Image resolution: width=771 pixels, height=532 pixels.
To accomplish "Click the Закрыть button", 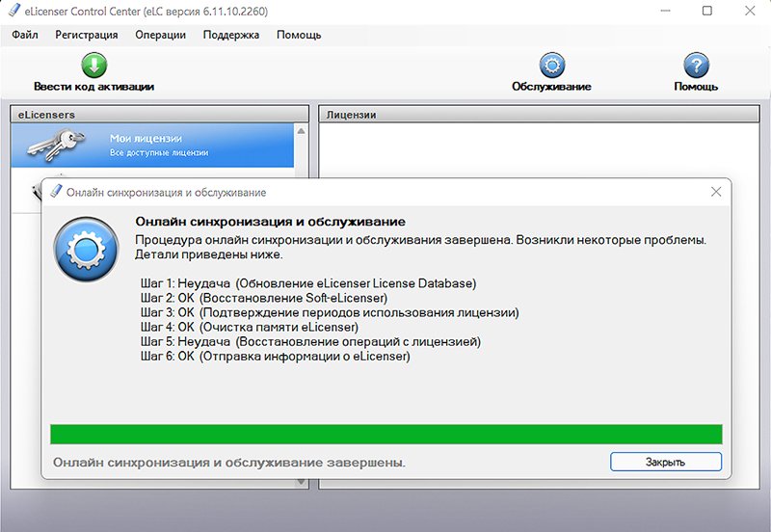I will pyautogui.click(x=666, y=462).
